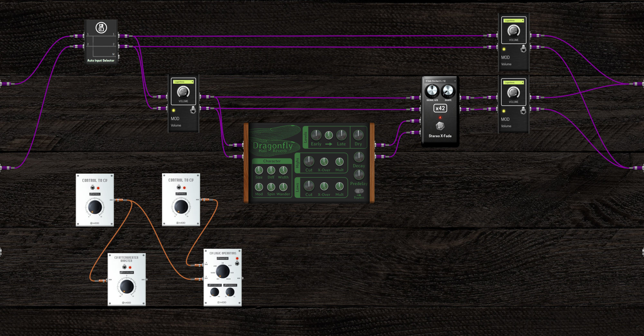Click the Character section header on Dragonfly Reverb
Image resolution: width=644 pixels, height=336 pixels.
[272, 161]
